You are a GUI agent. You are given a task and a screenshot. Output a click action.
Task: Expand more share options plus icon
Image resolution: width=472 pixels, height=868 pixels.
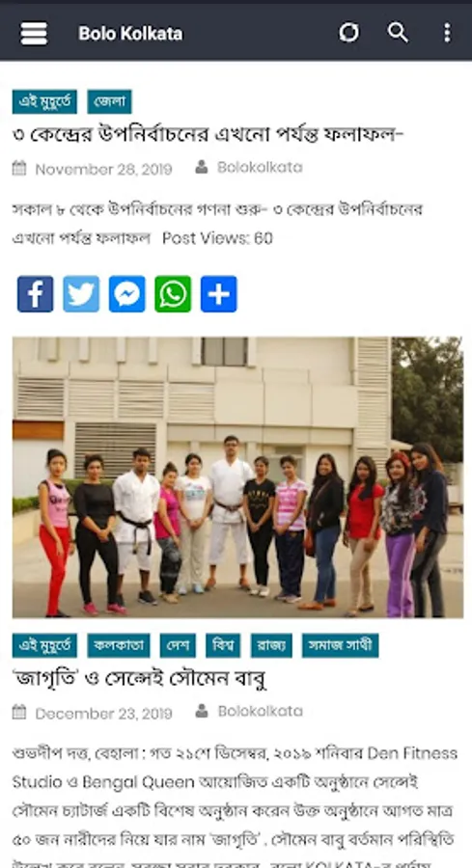click(x=219, y=294)
